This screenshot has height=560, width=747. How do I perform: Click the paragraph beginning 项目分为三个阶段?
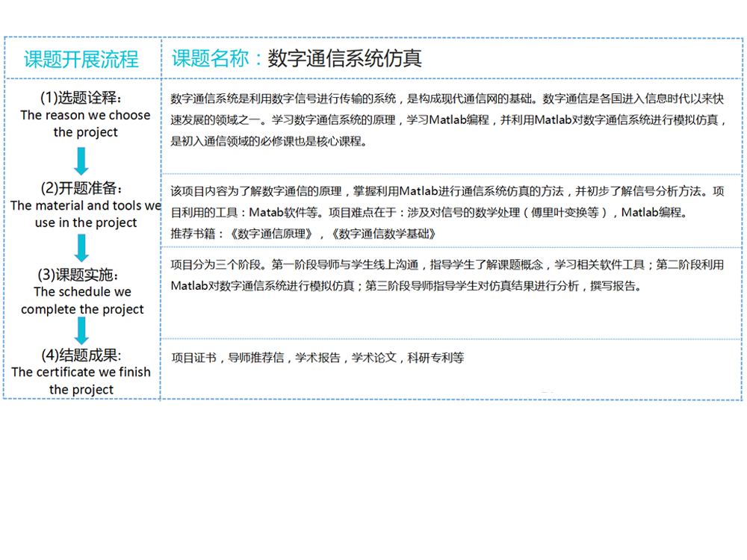pos(447,276)
